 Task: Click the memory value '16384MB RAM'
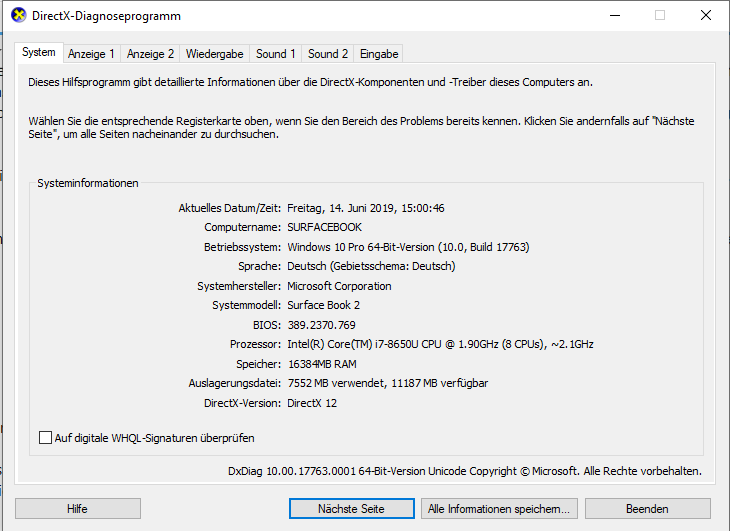pyautogui.click(x=322, y=364)
